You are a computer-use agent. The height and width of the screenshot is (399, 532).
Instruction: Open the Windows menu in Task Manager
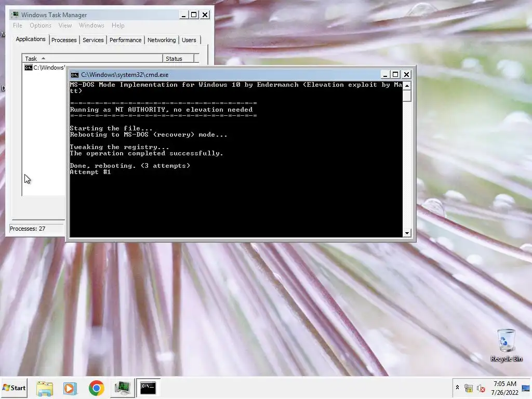click(91, 25)
